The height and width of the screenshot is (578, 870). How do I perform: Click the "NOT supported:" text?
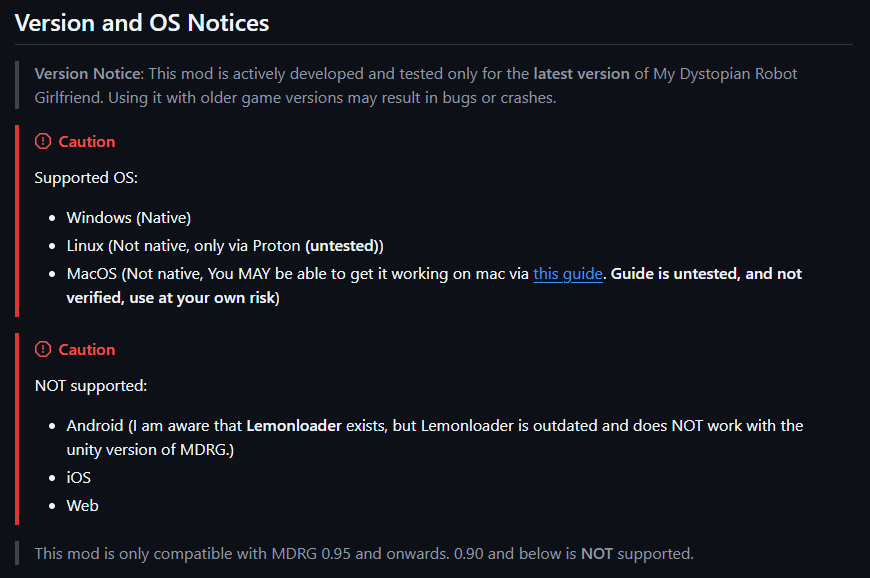[91, 386]
